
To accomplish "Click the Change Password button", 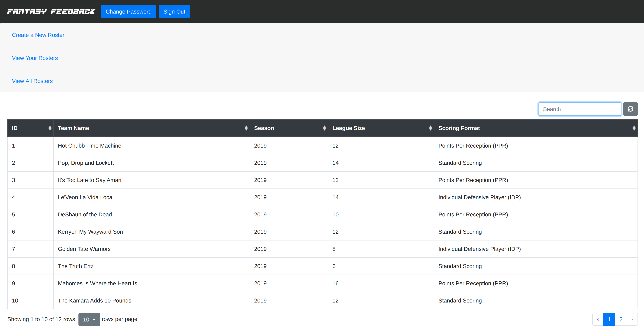I will [x=128, y=12].
